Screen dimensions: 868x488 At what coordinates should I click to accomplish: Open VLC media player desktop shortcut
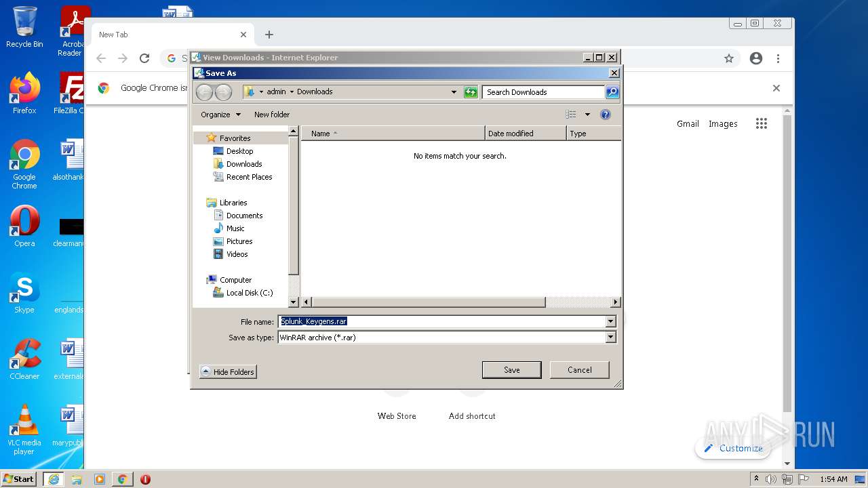(24, 430)
